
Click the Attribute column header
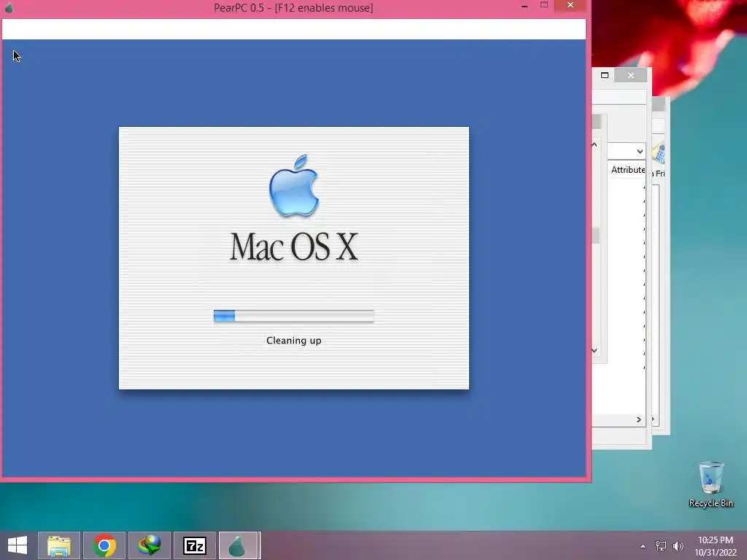pyautogui.click(x=628, y=169)
